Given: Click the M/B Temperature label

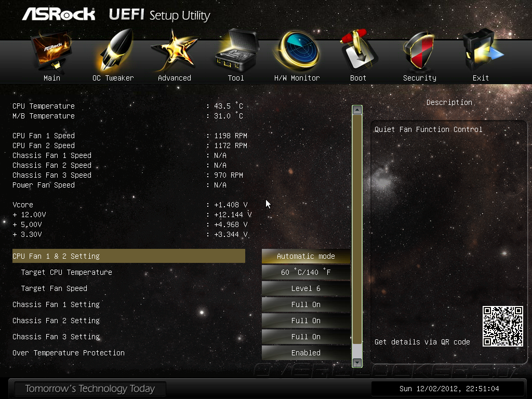Looking at the screenshot, I should tap(44, 116).
